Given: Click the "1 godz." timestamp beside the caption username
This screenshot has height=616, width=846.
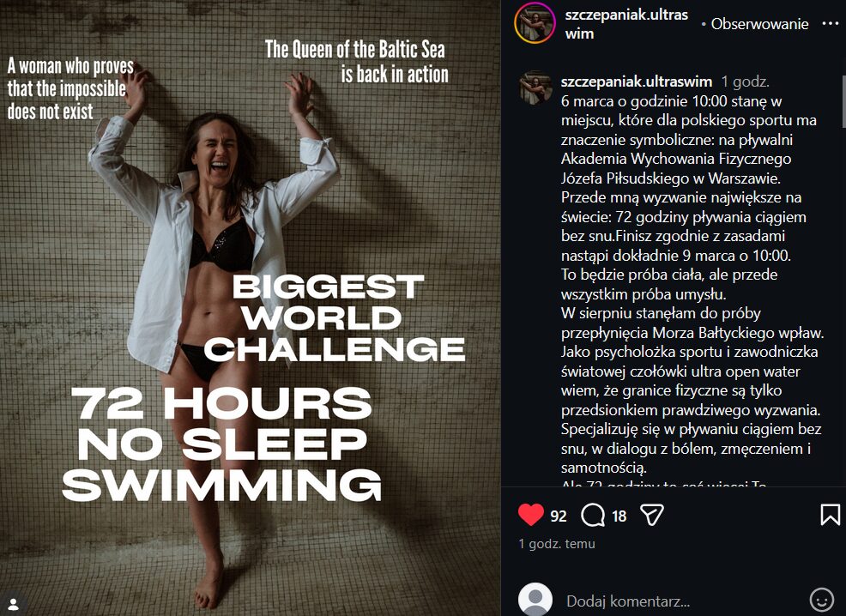Looking at the screenshot, I should pos(745,82).
